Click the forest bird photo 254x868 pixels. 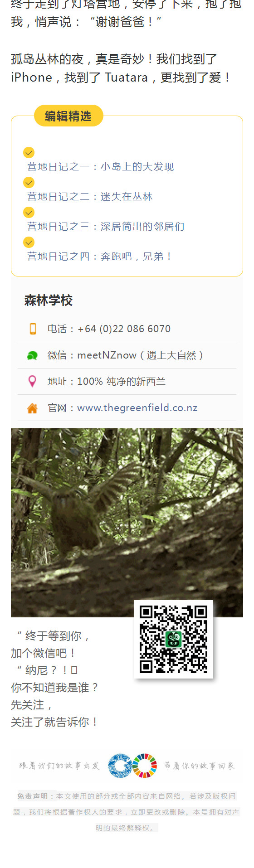(127, 522)
